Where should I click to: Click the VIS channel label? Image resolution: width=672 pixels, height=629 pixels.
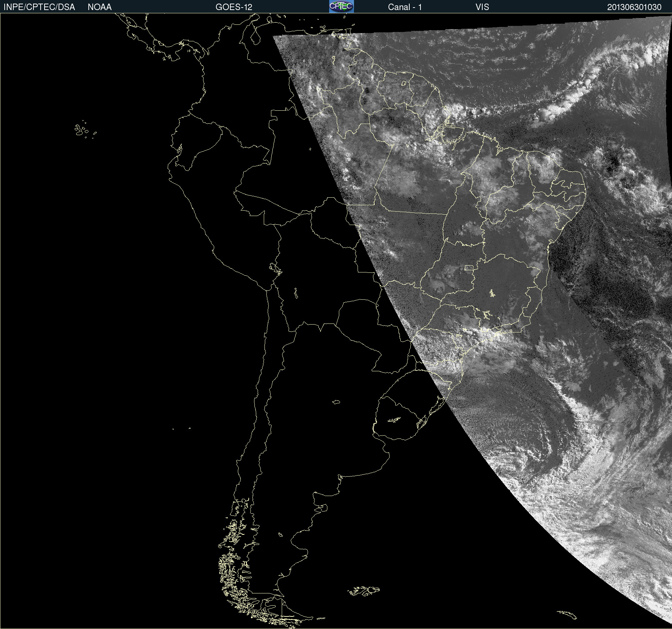(482, 7)
